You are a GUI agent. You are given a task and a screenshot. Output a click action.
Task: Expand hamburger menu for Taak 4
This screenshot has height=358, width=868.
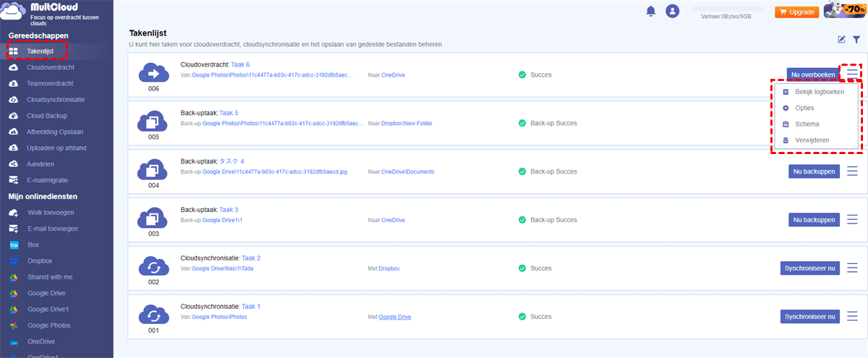(x=852, y=171)
